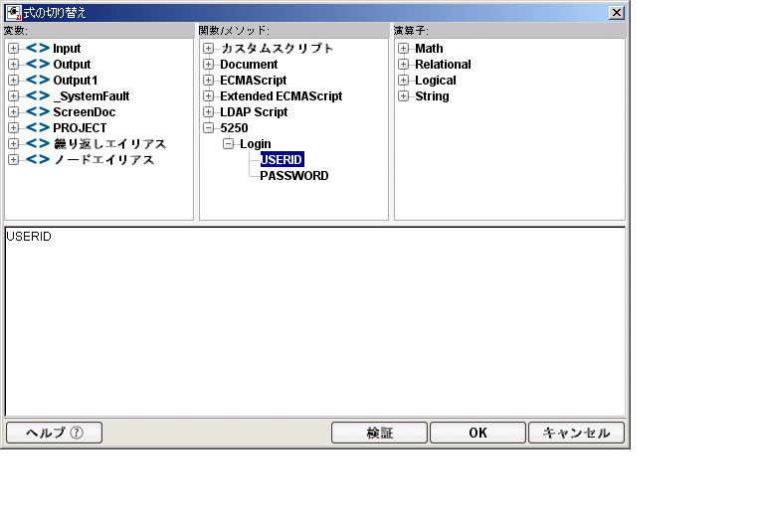Expand the ScreenDoc node
This screenshot has height=532, width=762.
tap(14, 111)
